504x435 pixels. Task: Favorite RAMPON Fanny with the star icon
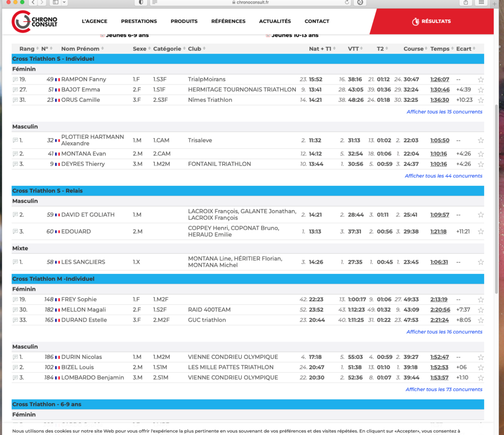pos(481,80)
